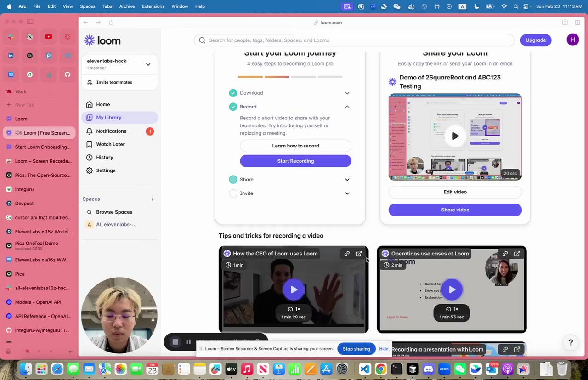Pause the Loom recording
The image size is (588, 380).
tap(188, 342)
